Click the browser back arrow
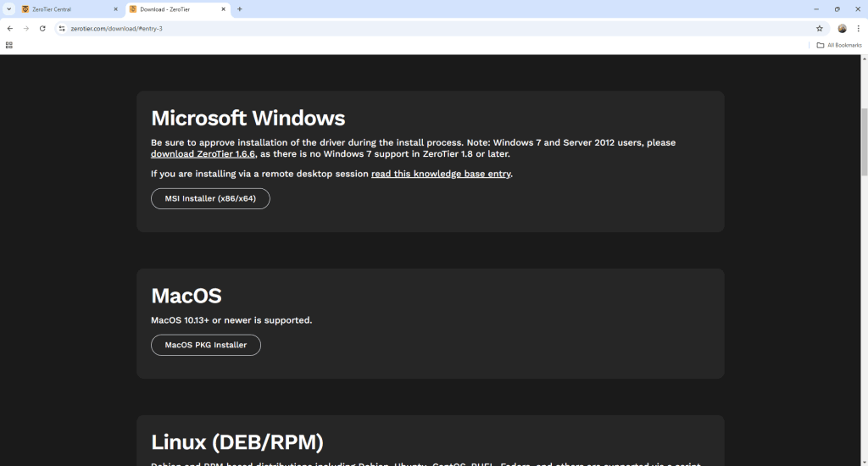The image size is (868, 466). tap(9, 28)
